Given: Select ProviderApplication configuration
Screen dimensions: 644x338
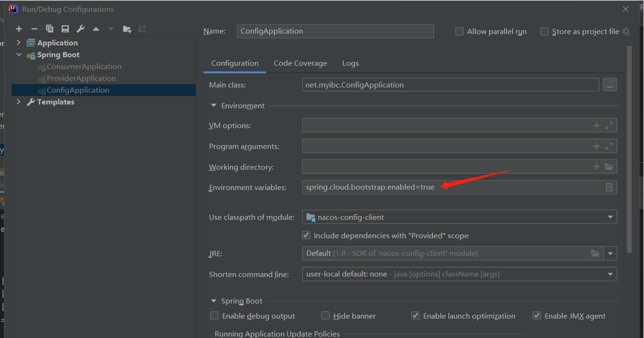Looking at the screenshot, I should tap(81, 78).
